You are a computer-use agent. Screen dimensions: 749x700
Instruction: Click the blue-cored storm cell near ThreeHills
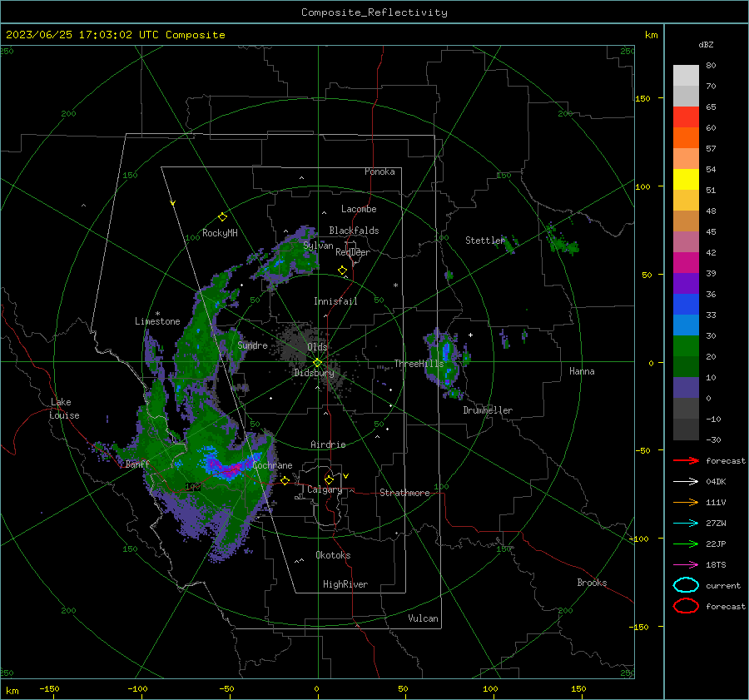click(444, 362)
